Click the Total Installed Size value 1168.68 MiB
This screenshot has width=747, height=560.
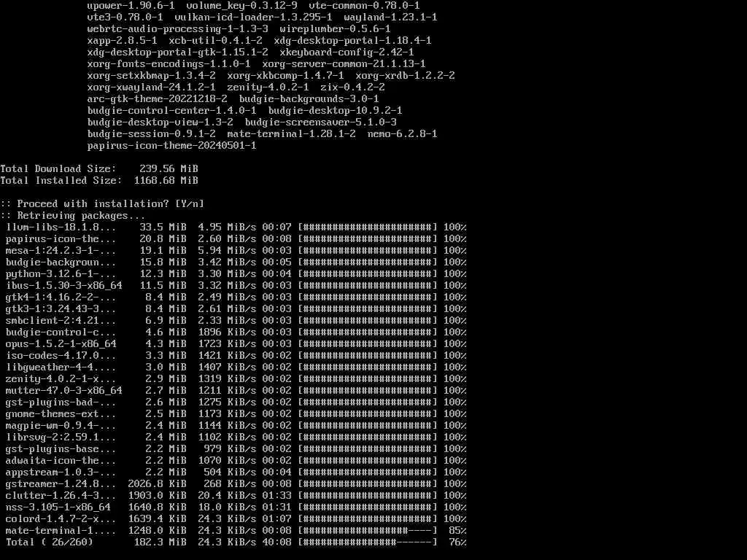pyautogui.click(x=166, y=181)
